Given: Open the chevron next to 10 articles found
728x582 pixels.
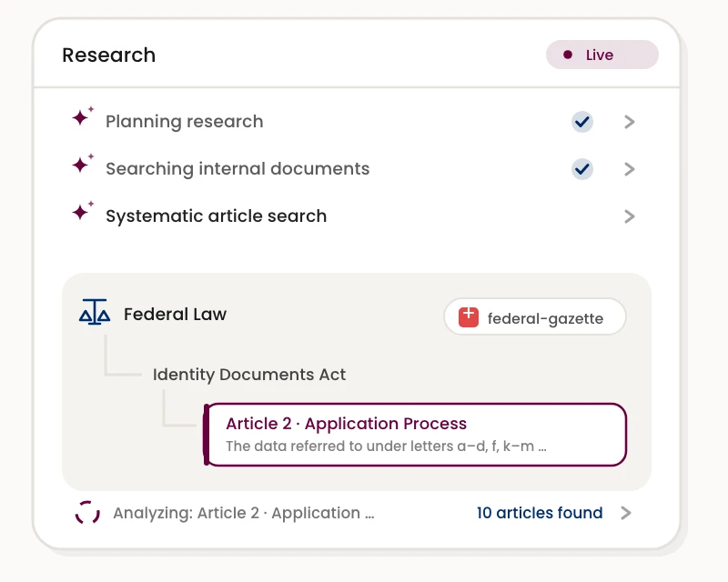Looking at the screenshot, I should (x=626, y=513).
